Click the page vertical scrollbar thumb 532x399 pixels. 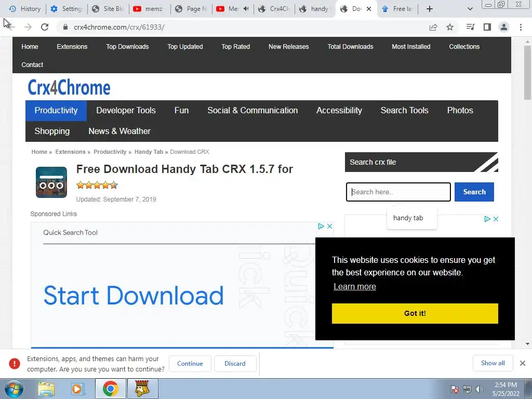click(x=527, y=73)
